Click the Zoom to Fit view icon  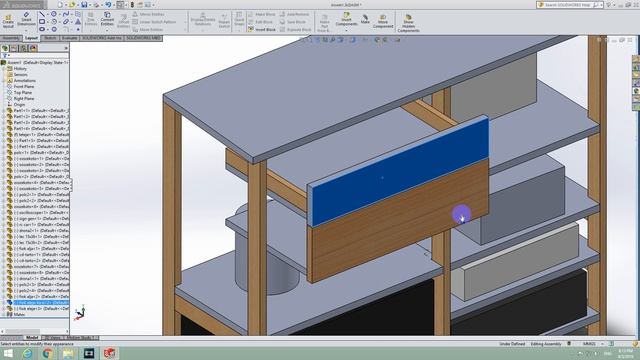point(302,40)
